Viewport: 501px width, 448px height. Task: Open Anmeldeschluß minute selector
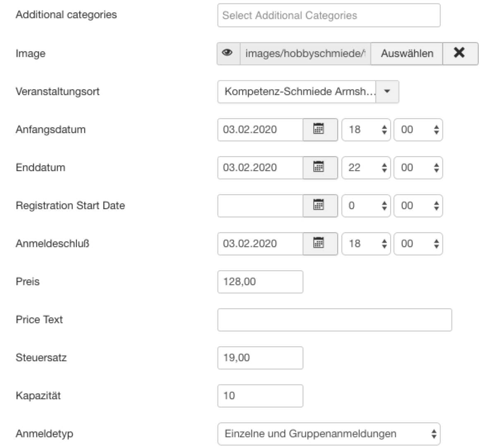point(418,243)
